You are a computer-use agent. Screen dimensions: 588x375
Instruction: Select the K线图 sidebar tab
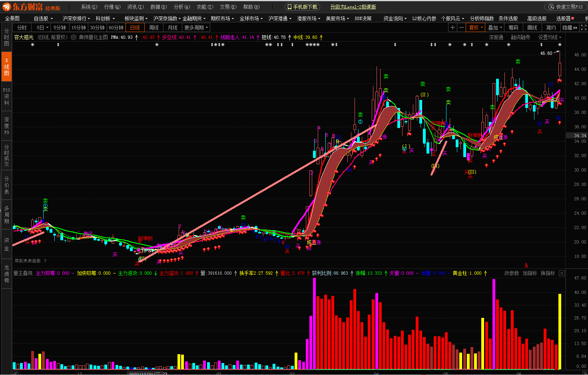(x=6, y=67)
